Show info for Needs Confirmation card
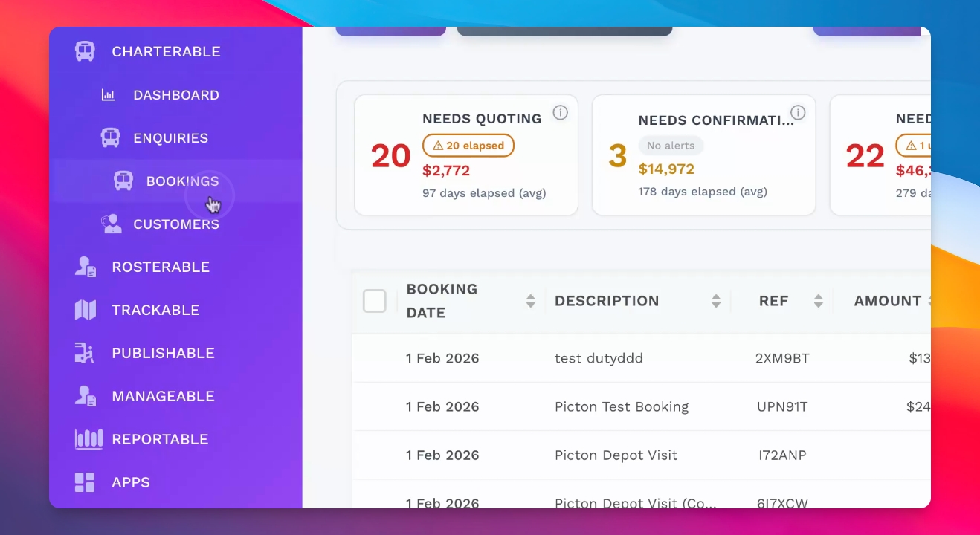Screen dimensions: 980x535 [x=798, y=112]
